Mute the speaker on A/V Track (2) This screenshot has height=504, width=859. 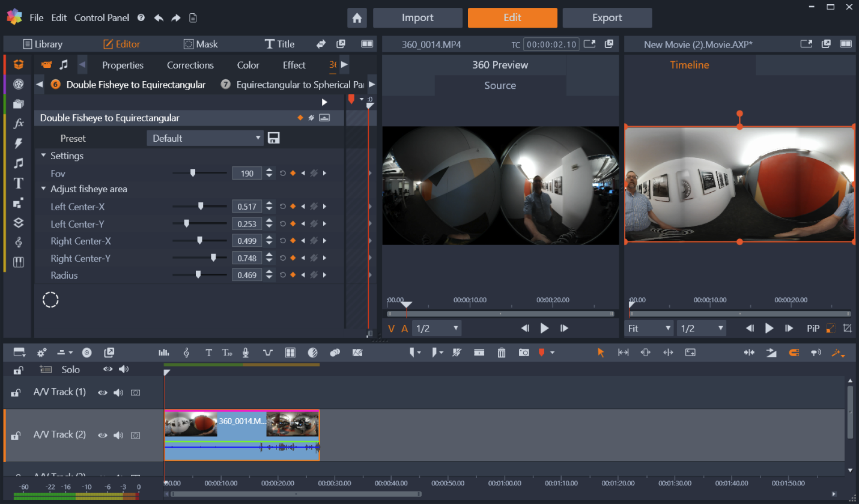pyautogui.click(x=118, y=436)
